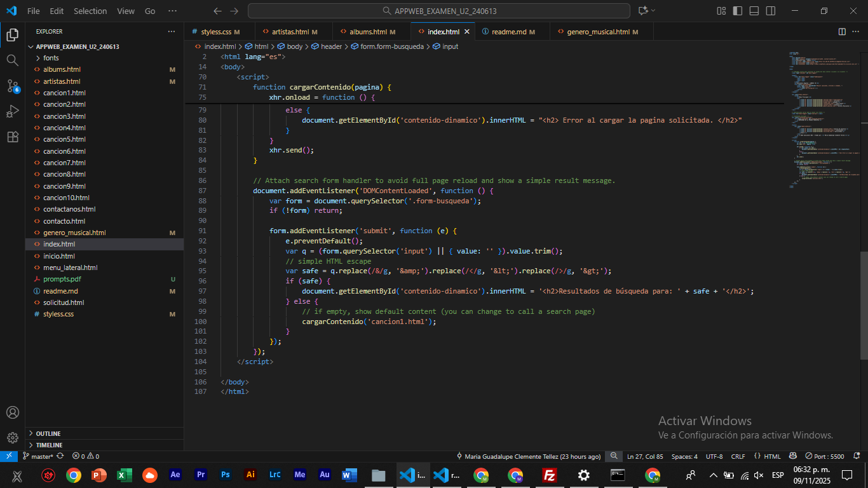Expand the OUTLINE section

click(x=48, y=433)
